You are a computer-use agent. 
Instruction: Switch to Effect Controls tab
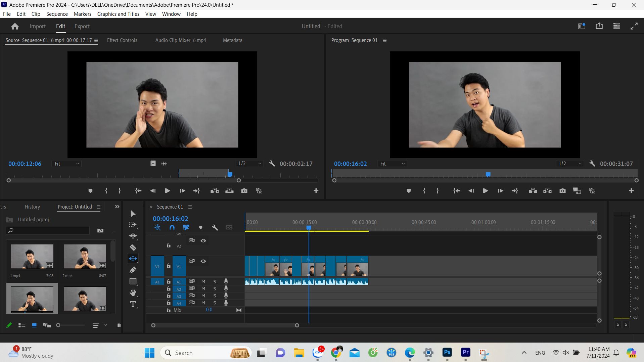click(122, 40)
